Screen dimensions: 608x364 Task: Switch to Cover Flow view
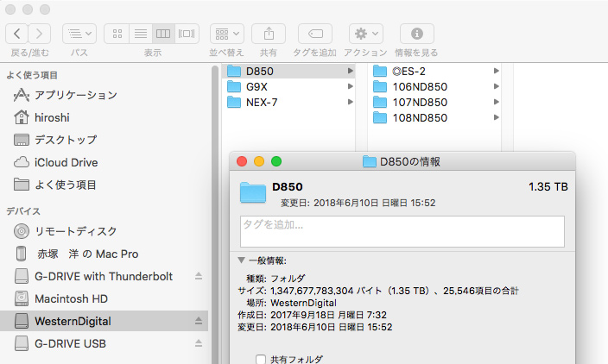coord(187,34)
